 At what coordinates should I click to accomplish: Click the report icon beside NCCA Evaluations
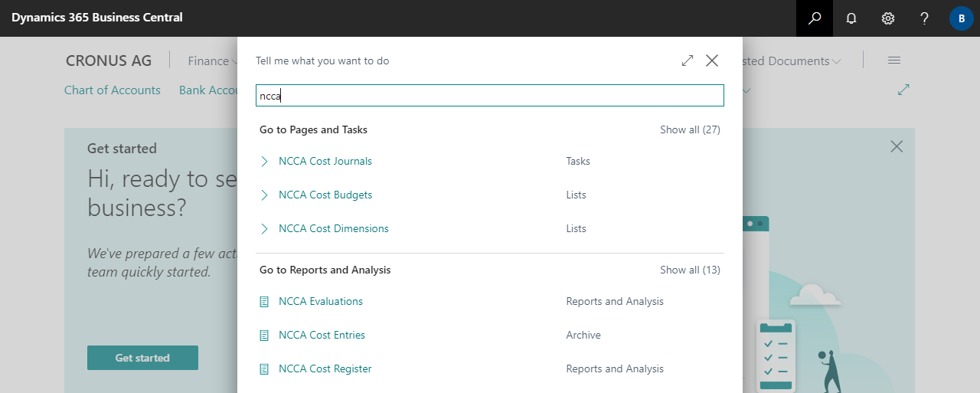[264, 302]
